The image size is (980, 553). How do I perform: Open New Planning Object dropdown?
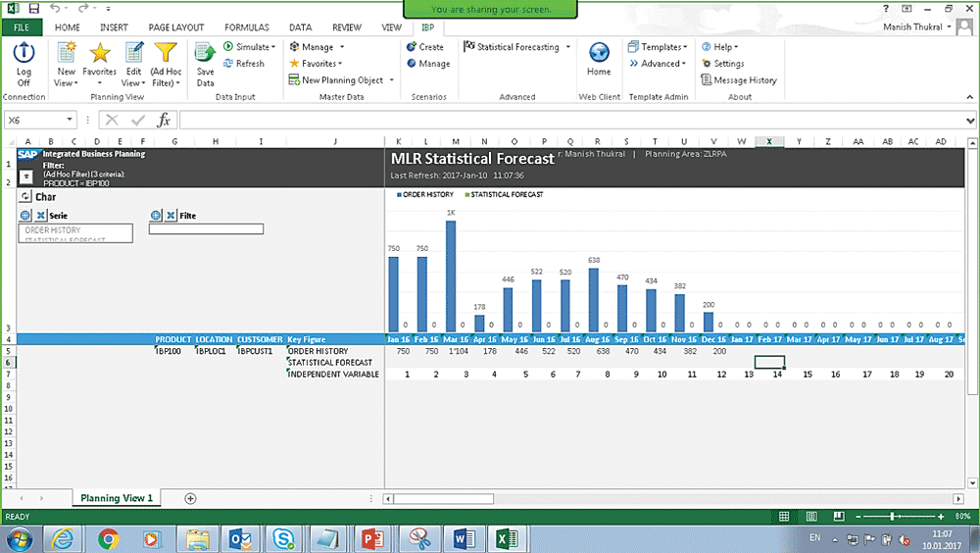pyautogui.click(x=341, y=80)
